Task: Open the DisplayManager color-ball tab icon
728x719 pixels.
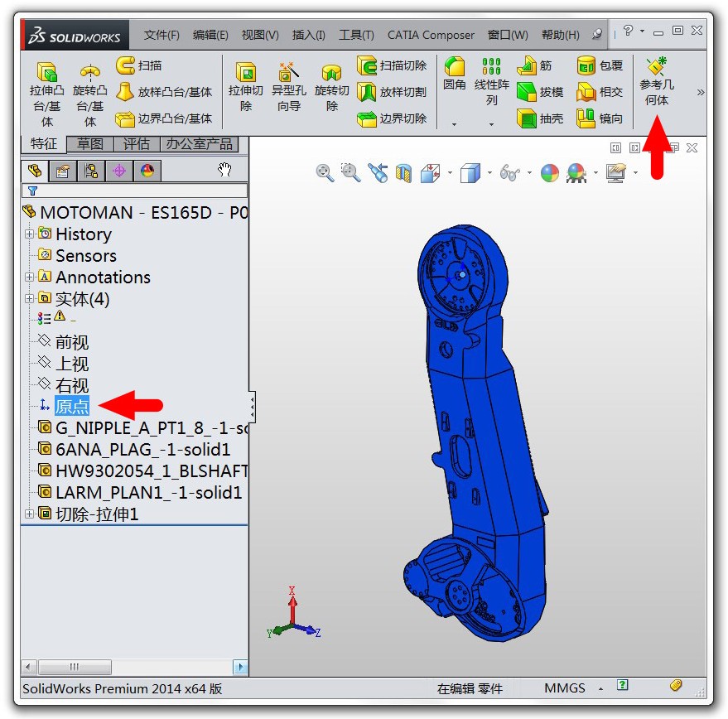Action: [147, 171]
